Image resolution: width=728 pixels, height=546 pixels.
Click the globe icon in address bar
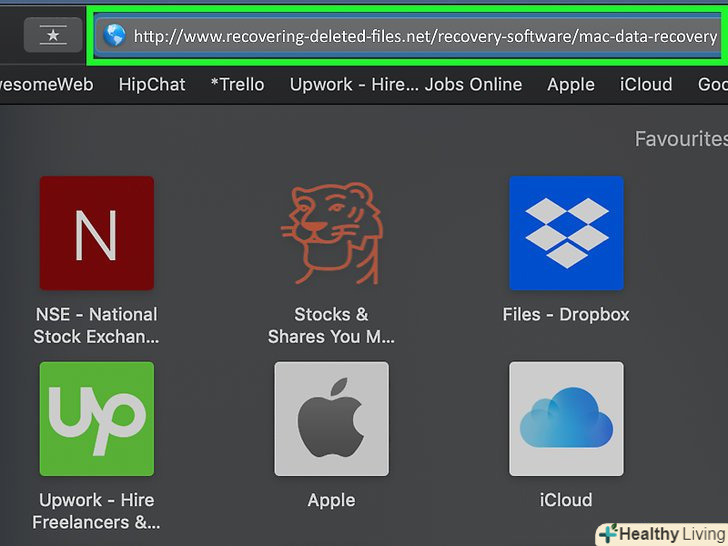(x=114, y=35)
